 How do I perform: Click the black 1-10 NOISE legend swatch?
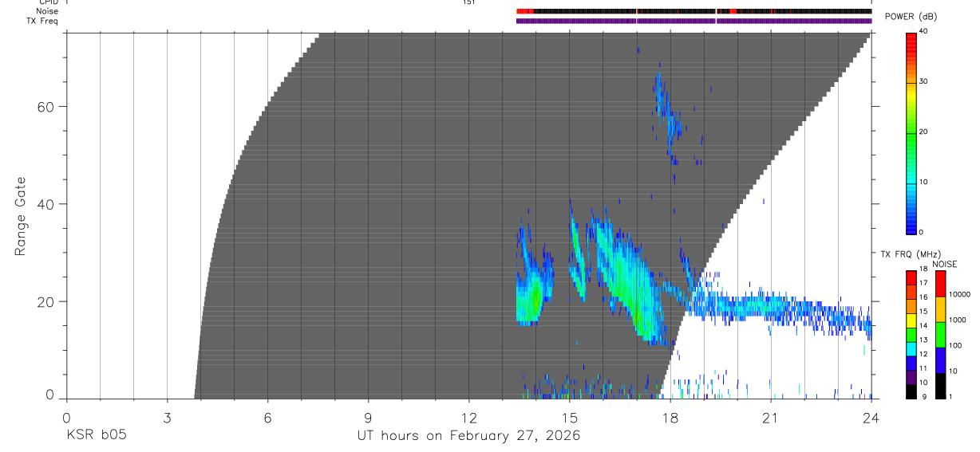(940, 385)
